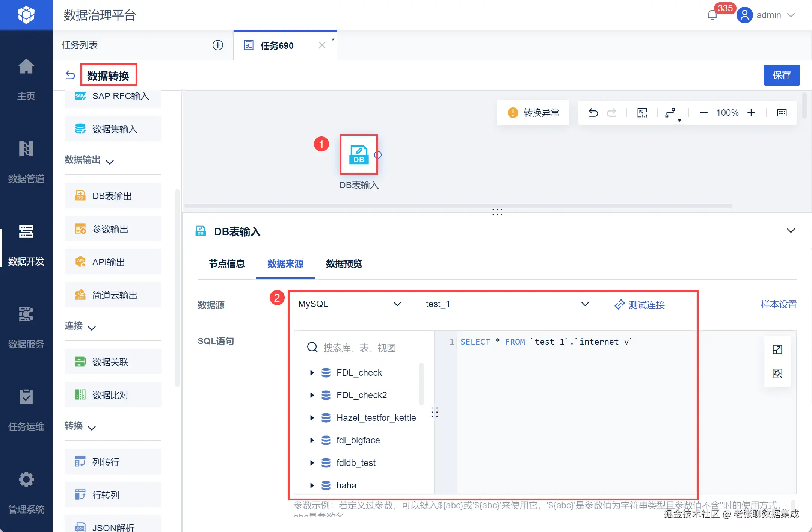Click the table search field
812x532 pixels.
pyautogui.click(x=364, y=348)
